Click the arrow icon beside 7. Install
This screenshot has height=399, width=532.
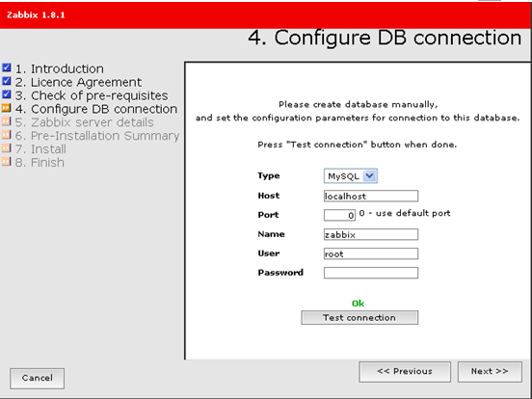point(7,147)
